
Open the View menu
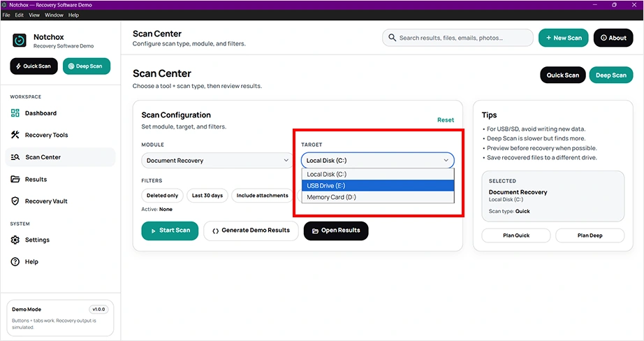click(34, 15)
